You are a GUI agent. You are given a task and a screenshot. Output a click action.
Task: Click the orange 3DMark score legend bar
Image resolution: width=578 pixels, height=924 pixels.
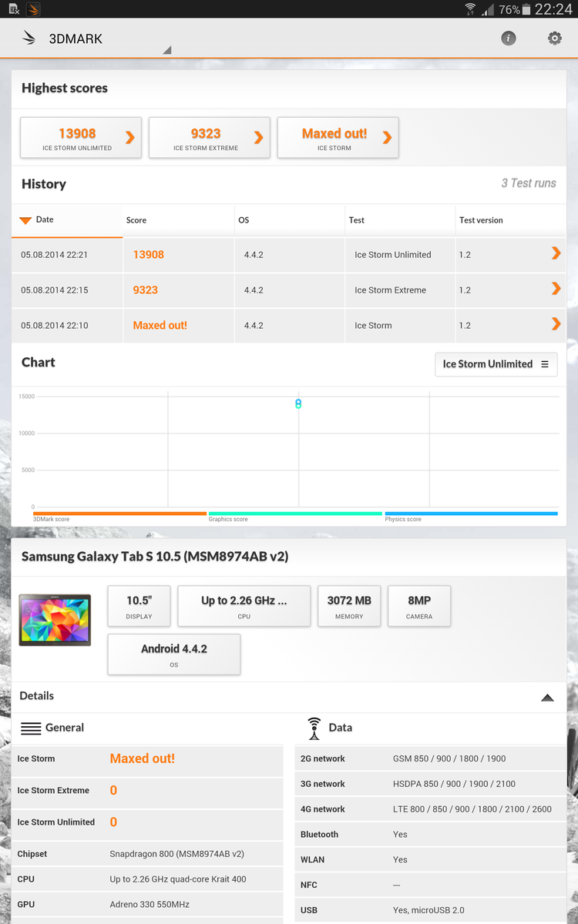point(119,514)
